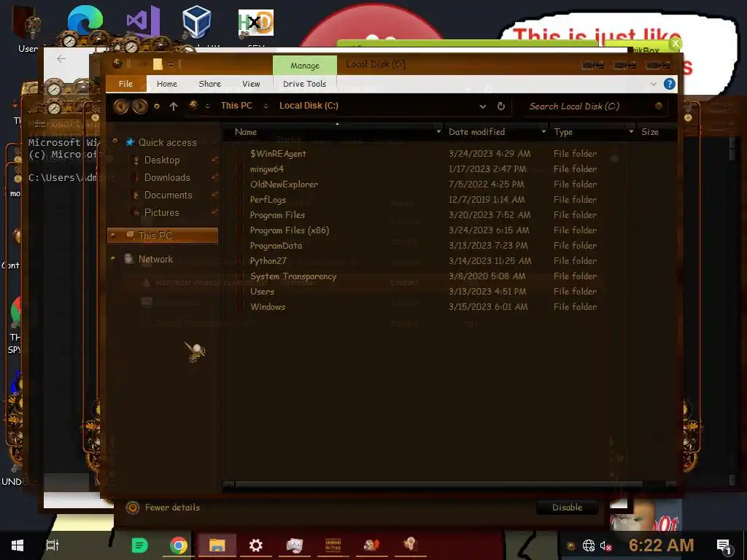
Task: Open the recent locations dropdown
Action: (156, 106)
